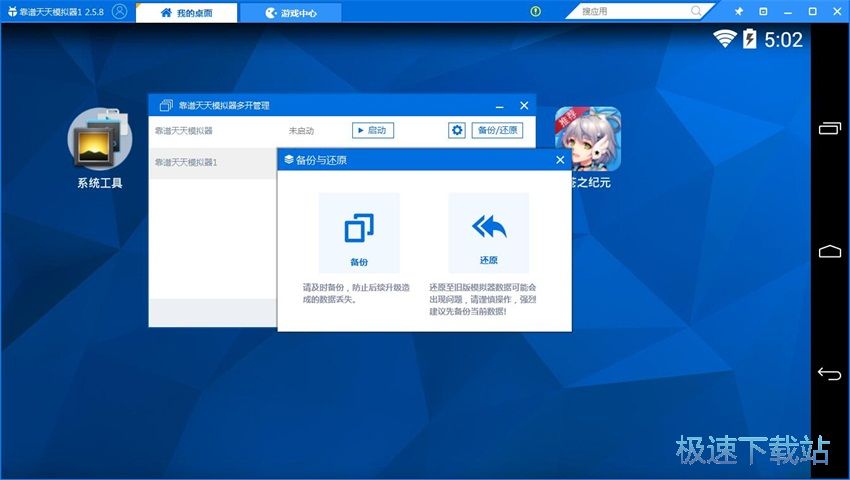The height and width of the screenshot is (480, 850).
Task: Check the battery charging icon
Action: (750, 39)
